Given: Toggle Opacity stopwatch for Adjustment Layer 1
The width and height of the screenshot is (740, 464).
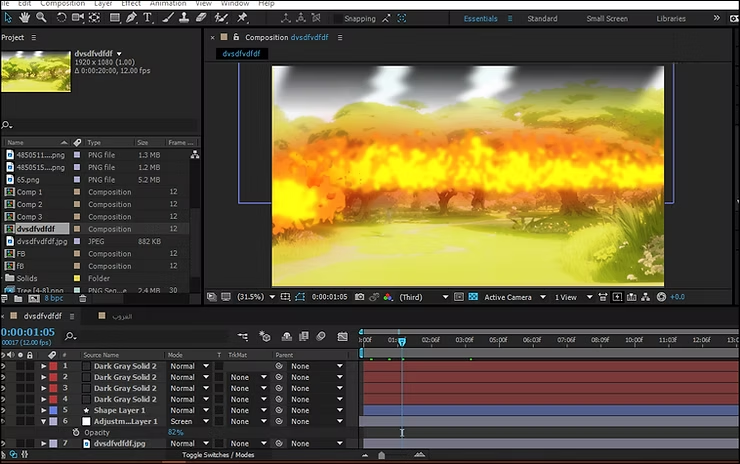Looking at the screenshot, I should 76,432.
